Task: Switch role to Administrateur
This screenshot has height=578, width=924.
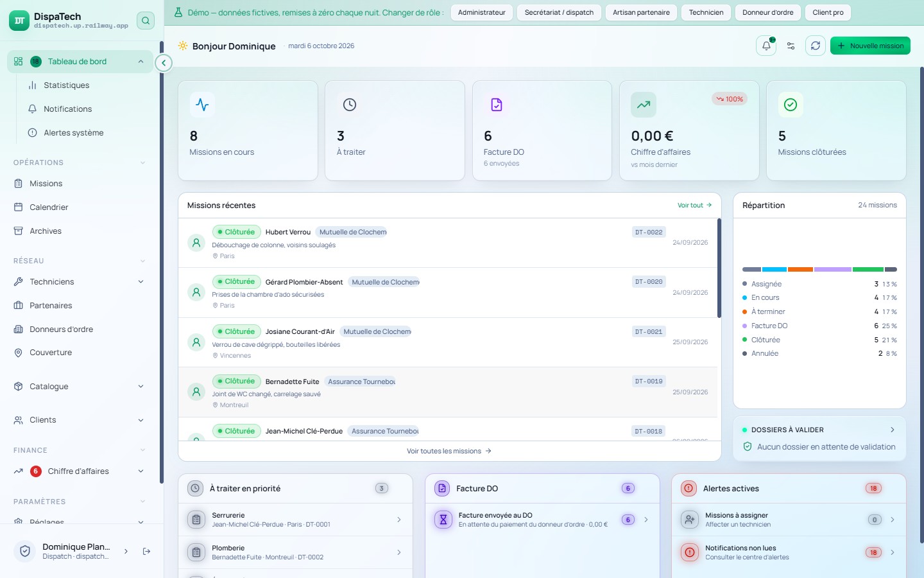Action: [481, 12]
